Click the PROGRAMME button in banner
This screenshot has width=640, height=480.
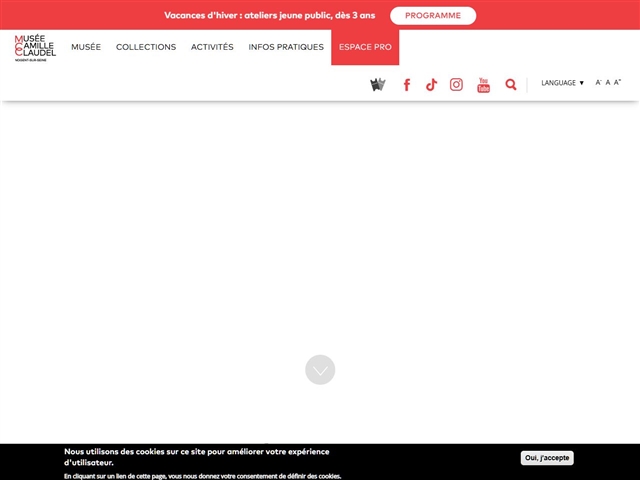[433, 16]
